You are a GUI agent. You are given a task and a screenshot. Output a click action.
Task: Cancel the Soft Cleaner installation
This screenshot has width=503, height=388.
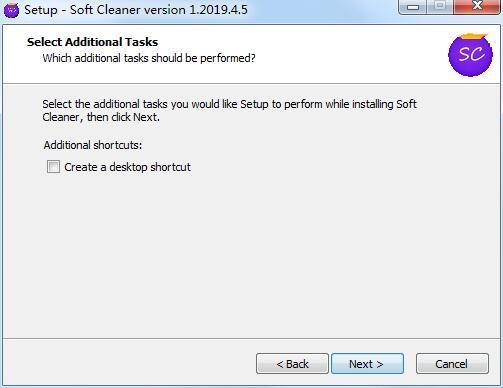[452, 364]
